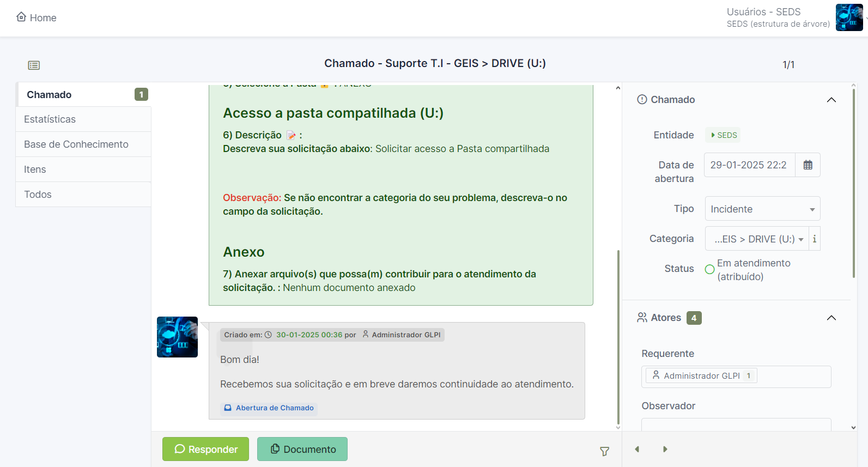Click the Acesso a pasta compatilhada heading
This screenshot has height=467, width=868.
tap(333, 113)
